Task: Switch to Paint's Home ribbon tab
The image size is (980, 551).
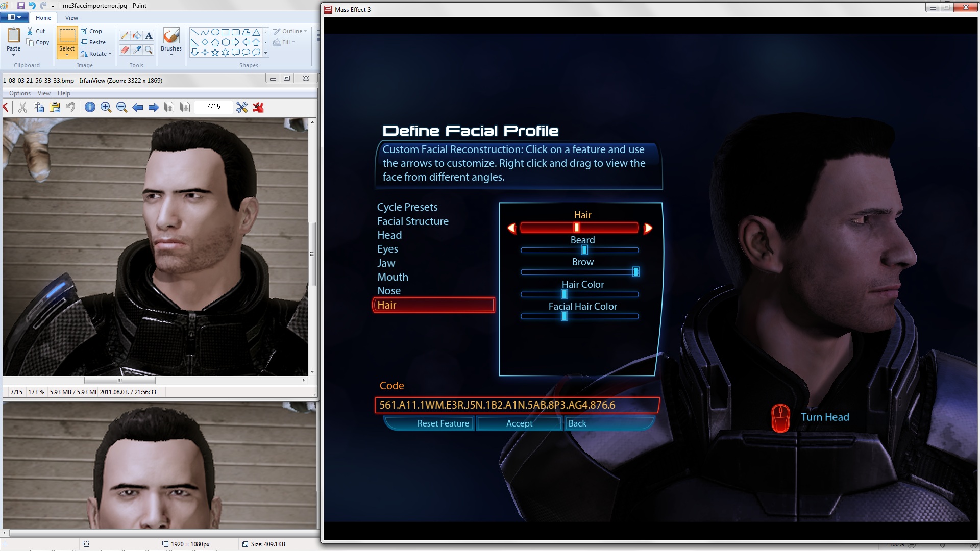Action: pyautogui.click(x=43, y=18)
